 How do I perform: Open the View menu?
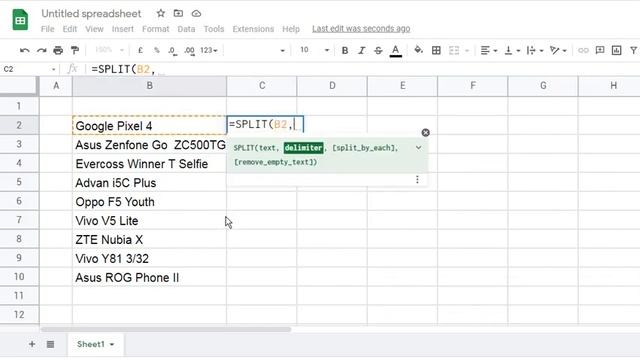94,29
